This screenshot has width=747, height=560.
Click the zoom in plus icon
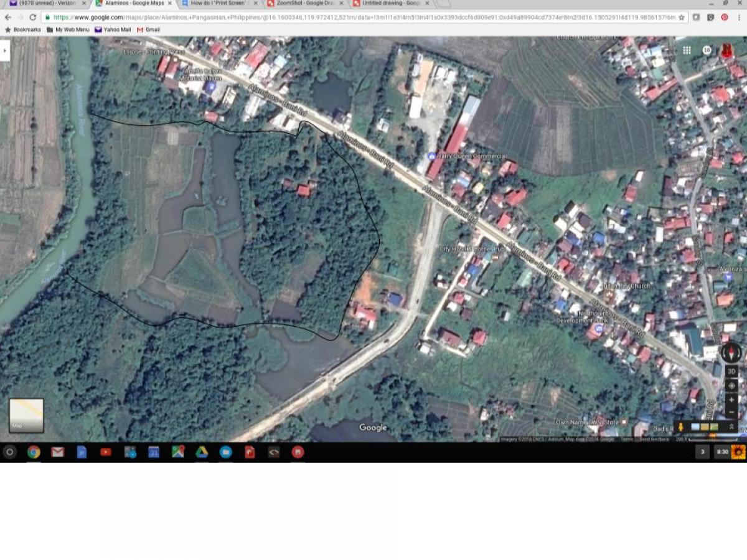[x=731, y=399]
